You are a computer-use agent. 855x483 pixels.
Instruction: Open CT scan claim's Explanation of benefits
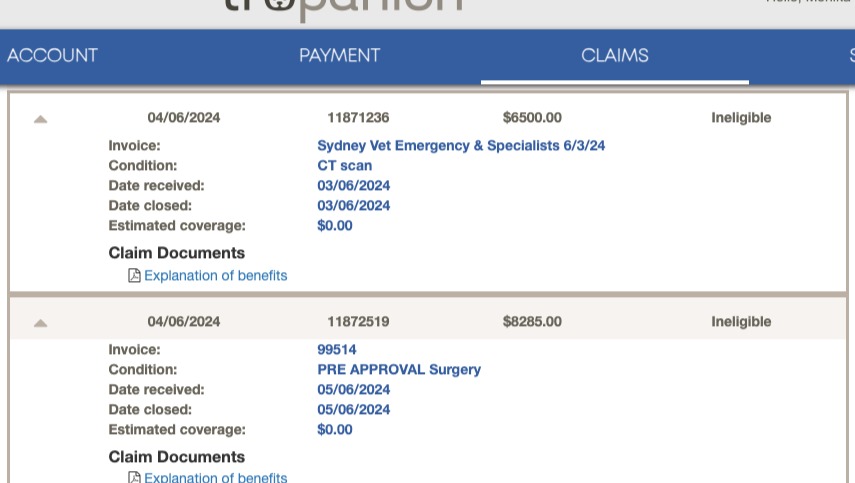coord(215,275)
